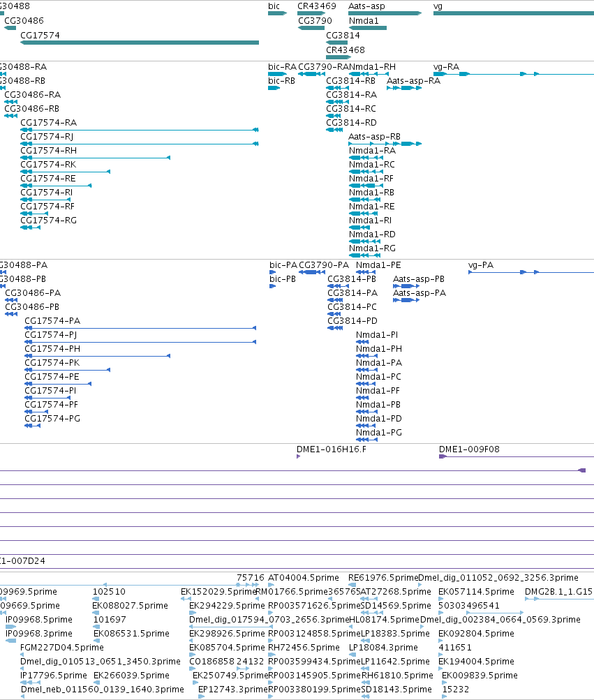
Task: Open the Nmda1-RF transcript label
Action: 371,179
